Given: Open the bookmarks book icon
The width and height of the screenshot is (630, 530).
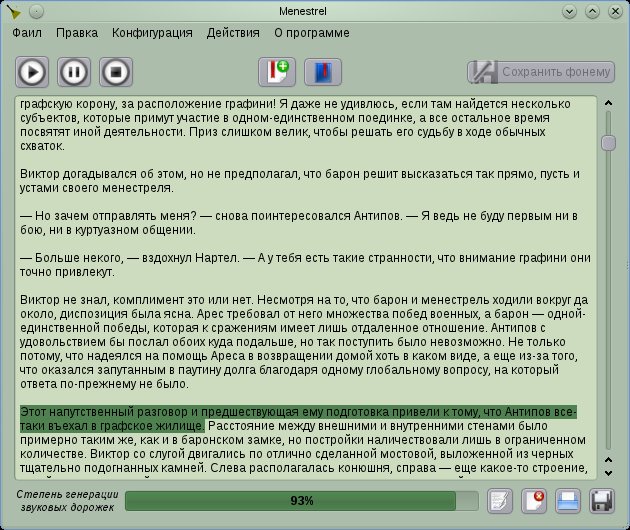Looking at the screenshot, I should [x=323, y=72].
